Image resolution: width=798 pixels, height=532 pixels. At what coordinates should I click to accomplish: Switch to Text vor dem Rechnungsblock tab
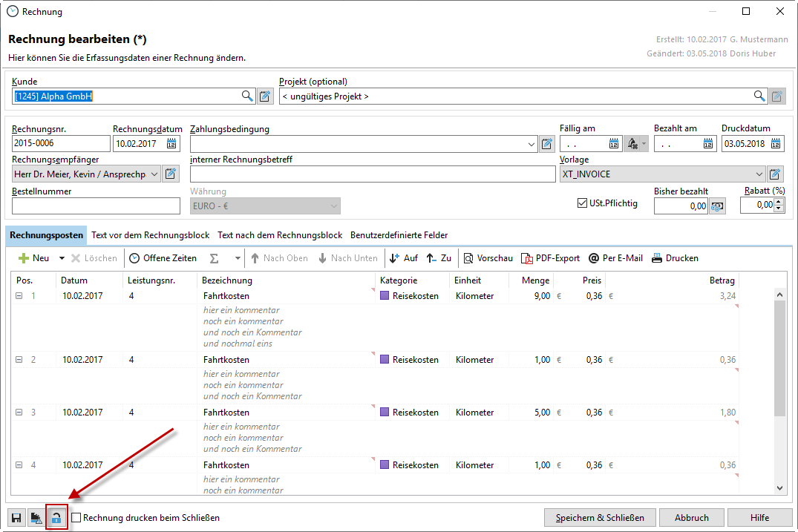(150, 235)
